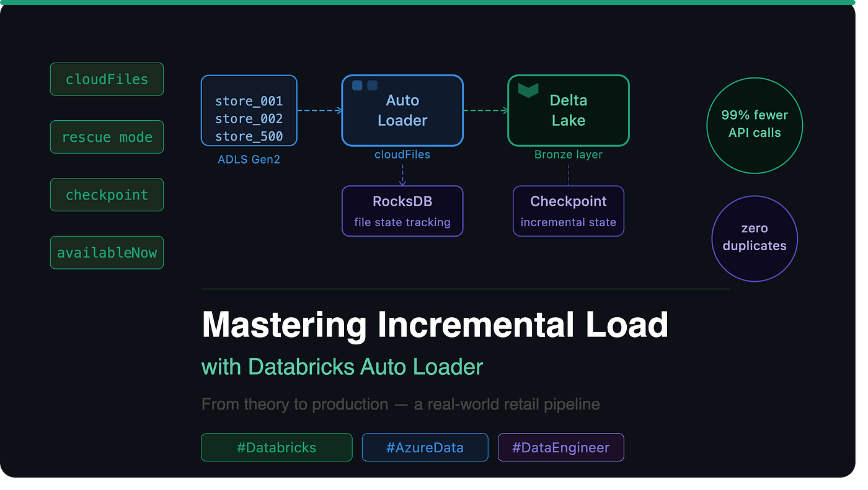Click the #DataEngineer hashtag pill

click(x=561, y=447)
